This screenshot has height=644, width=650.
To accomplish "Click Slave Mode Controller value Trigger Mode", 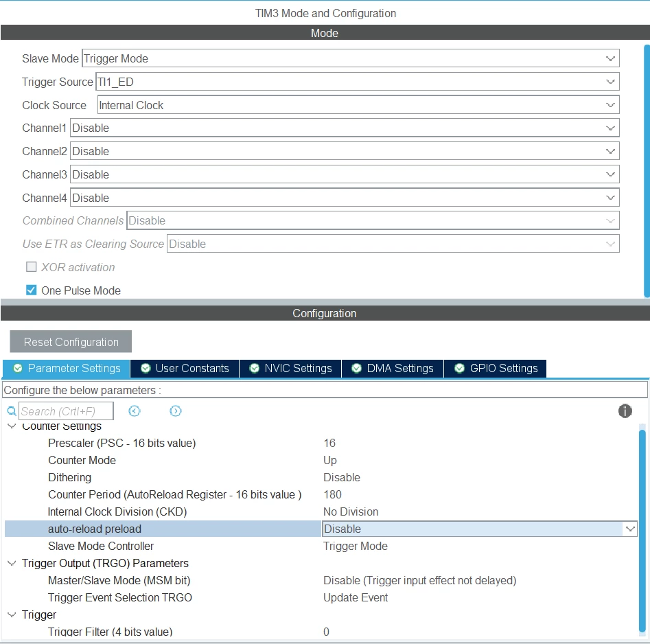I will coord(356,546).
